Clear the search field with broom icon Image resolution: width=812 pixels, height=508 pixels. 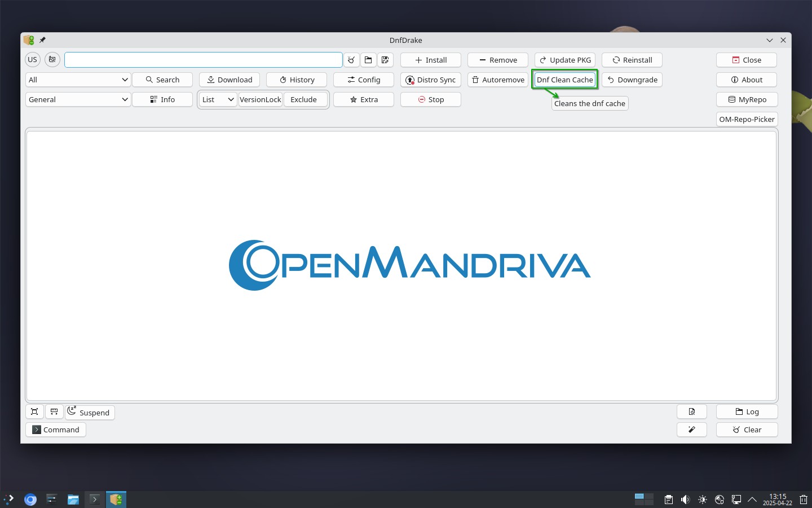tap(351, 60)
